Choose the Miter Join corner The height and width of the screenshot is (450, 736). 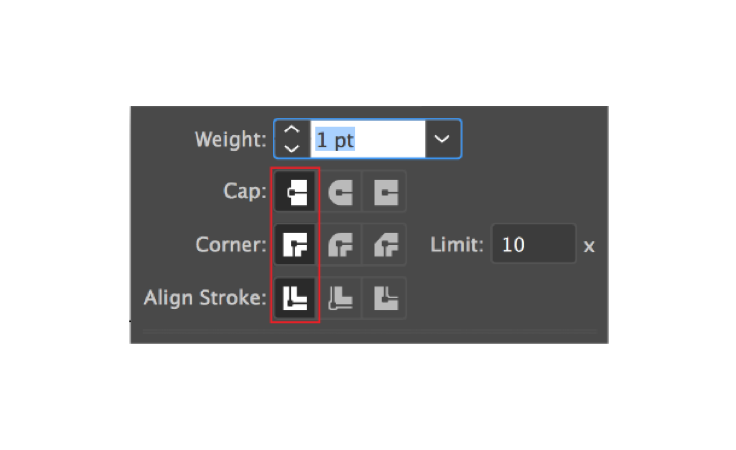pyautogui.click(x=296, y=244)
